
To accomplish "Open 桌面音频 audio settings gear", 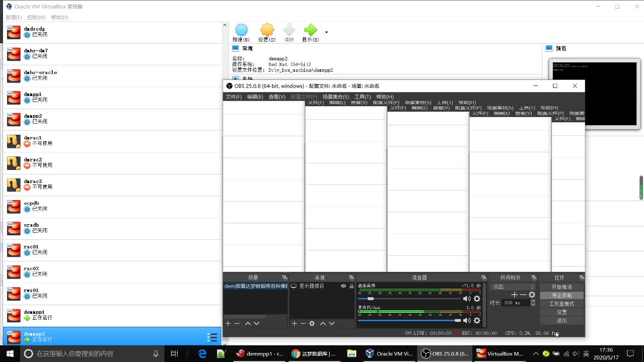I will (x=477, y=299).
